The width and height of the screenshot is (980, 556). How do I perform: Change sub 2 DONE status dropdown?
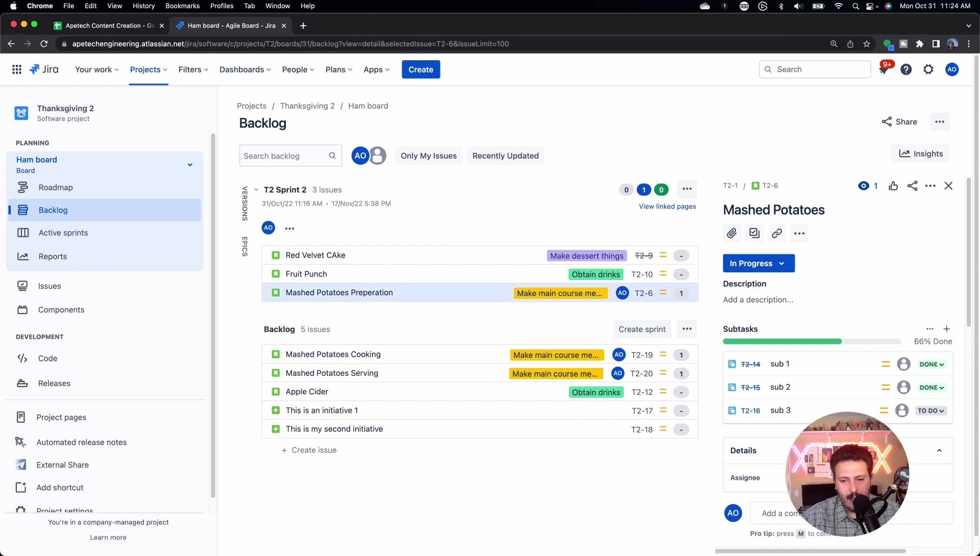932,388
